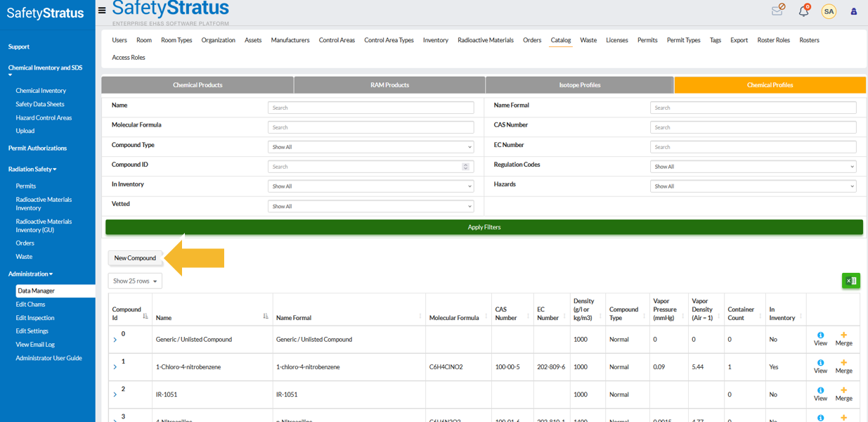Expand row 0 Generic / Unlisted Compound
868x422 pixels.
pos(115,340)
